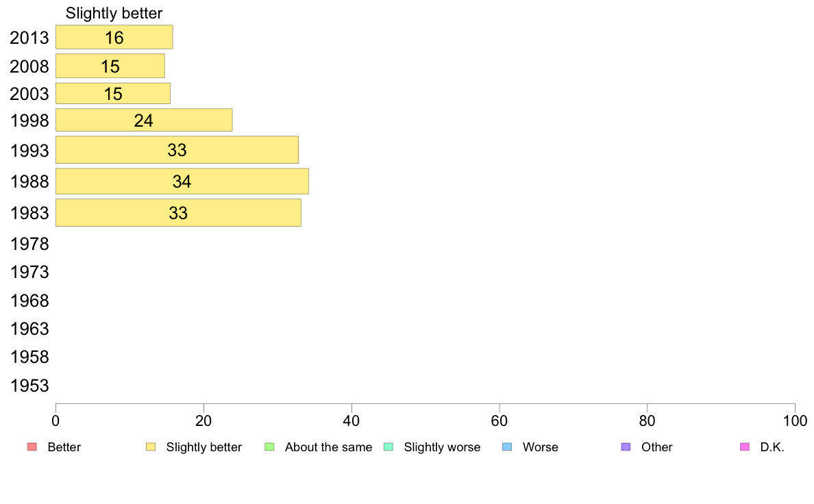The image size is (814, 504).
Task: Click the Slightly better column heading
Action: [x=114, y=14]
